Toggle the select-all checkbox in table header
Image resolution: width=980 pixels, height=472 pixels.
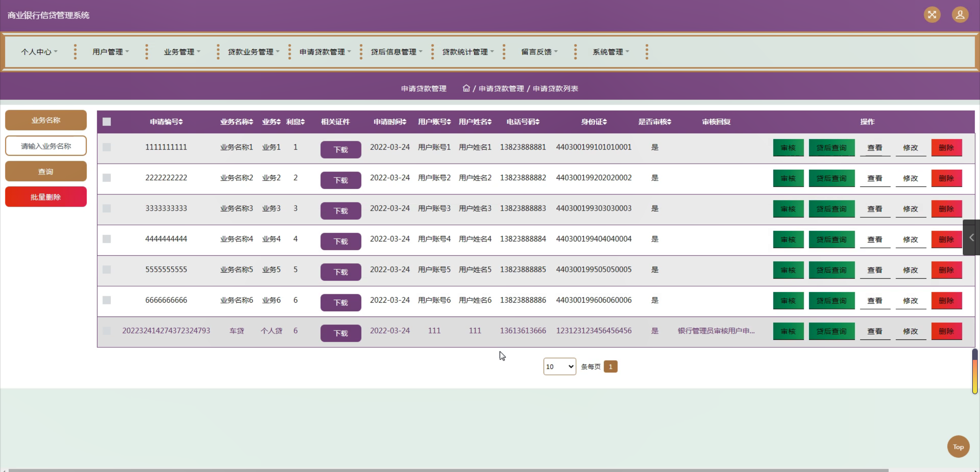[106, 122]
